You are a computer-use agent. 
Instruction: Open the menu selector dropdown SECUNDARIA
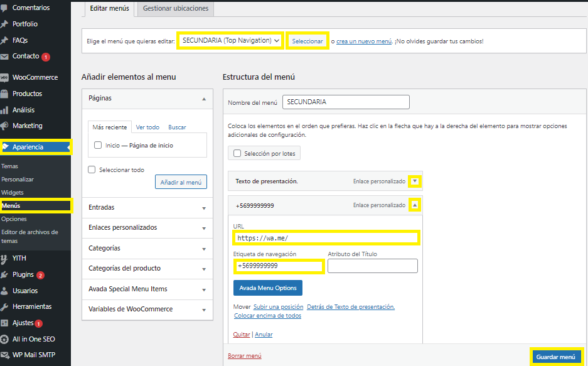(230, 41)
